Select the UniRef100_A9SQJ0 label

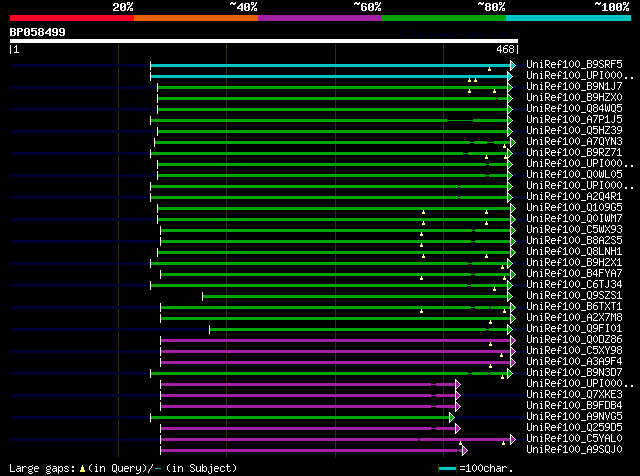click(574, 450)
